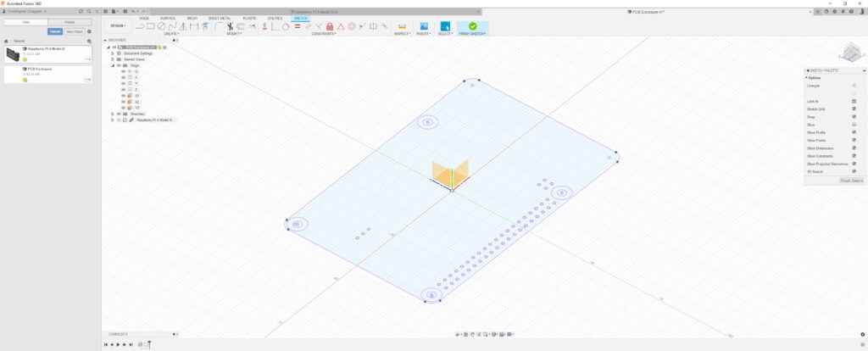
Task: Click the ViewCube in the canvas corner
Action: coord(851,53)
